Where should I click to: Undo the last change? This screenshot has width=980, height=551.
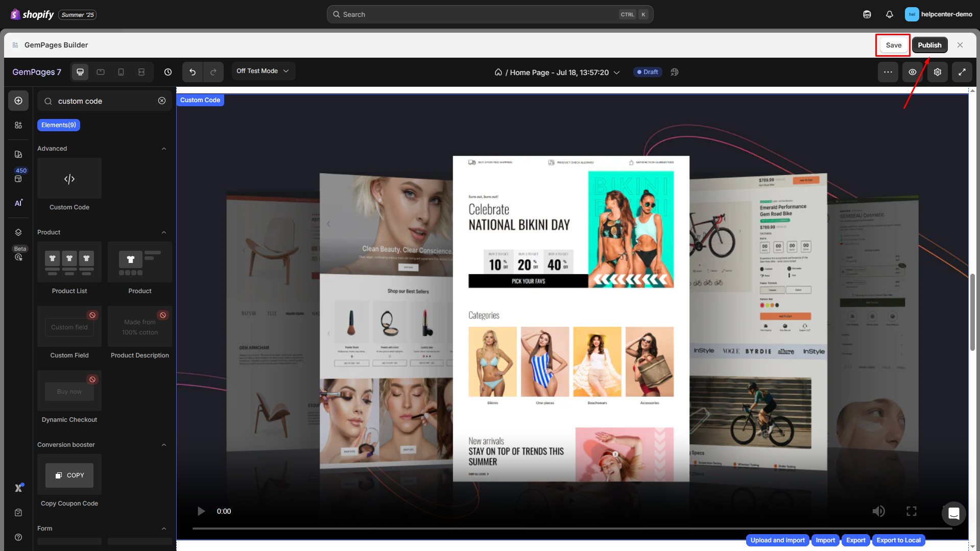point(193,72)
